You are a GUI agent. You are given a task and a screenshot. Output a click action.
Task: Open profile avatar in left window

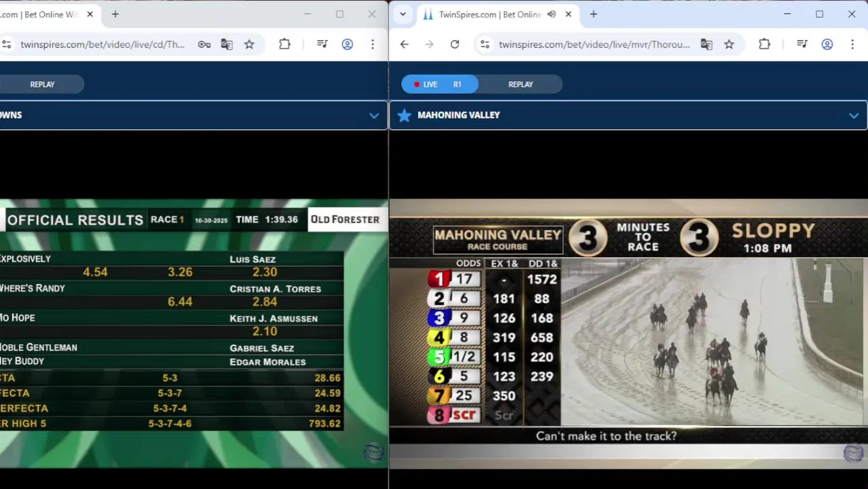click(347, 44)
